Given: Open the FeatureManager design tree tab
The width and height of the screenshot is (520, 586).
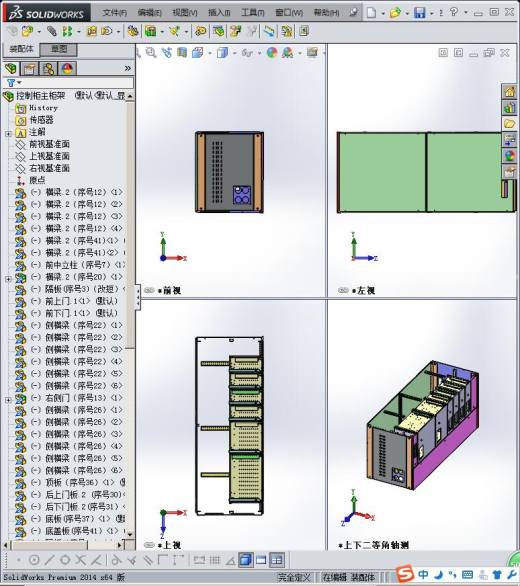Looking at the screenshot, I should pyautogui.click(x=11, y=68).
